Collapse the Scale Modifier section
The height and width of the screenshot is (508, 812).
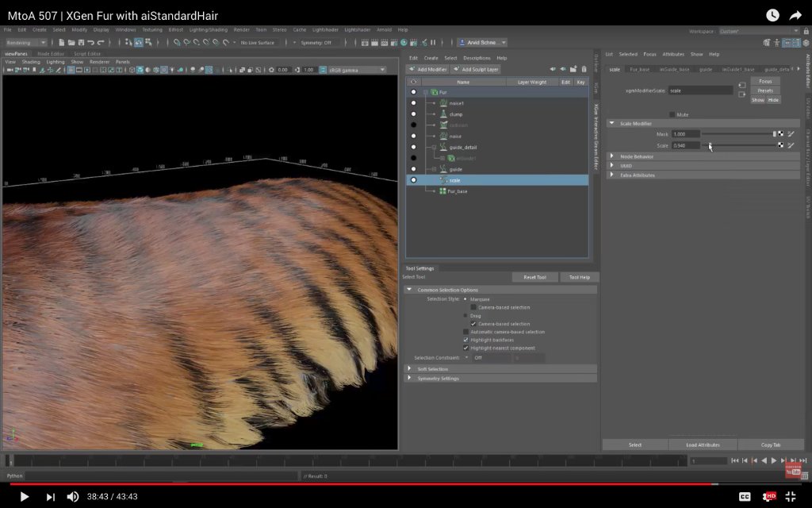(611, 123)
